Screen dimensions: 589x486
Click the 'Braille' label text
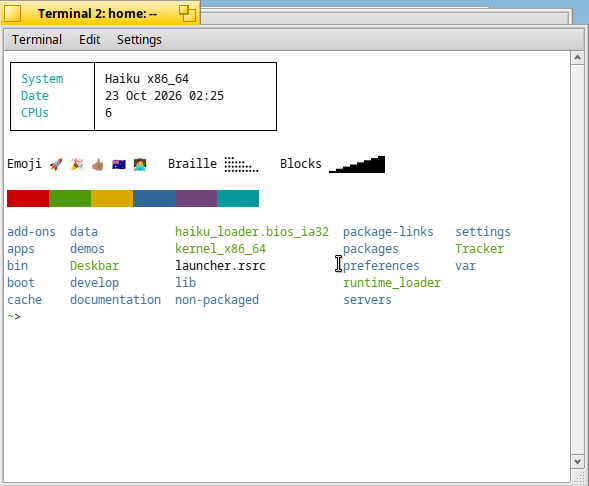(x=192, y=164)
